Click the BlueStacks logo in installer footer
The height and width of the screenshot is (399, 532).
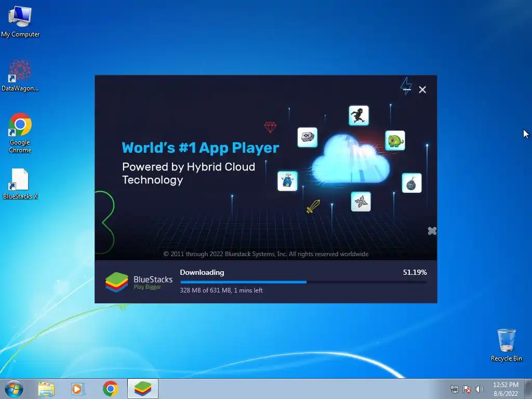coord(139,282)
